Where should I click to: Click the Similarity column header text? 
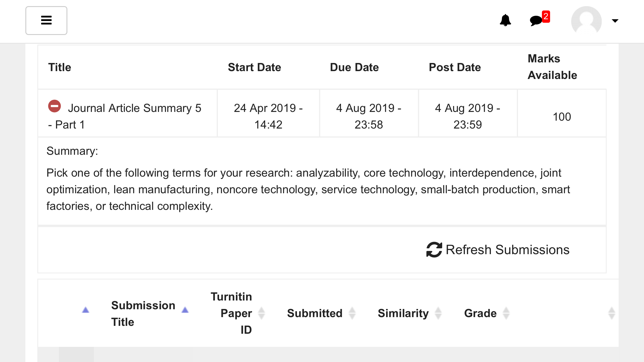point(403,313)
